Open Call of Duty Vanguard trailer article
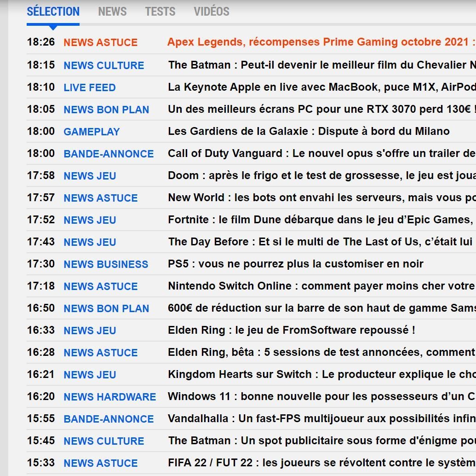Viewport: 476px width, 476px height. (x=322, y=153)
